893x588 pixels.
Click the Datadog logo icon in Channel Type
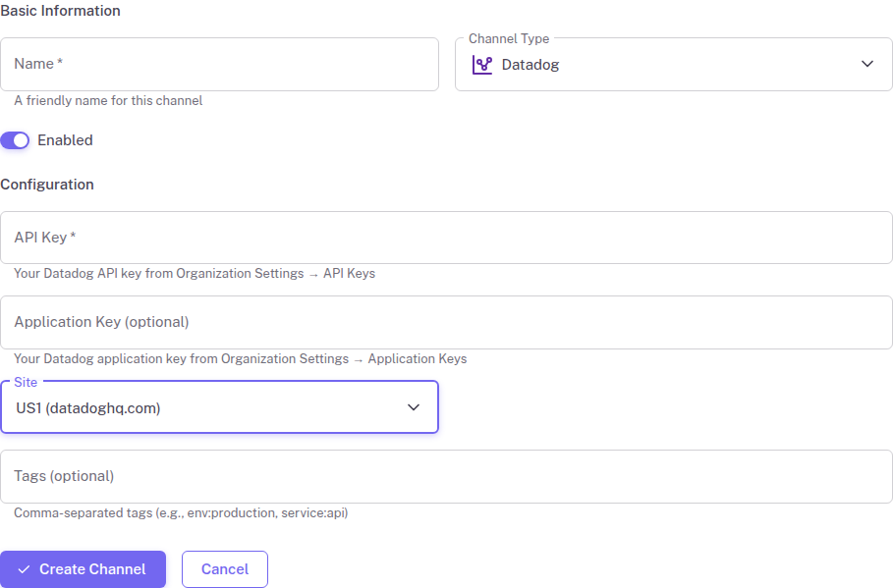(482, 64)
